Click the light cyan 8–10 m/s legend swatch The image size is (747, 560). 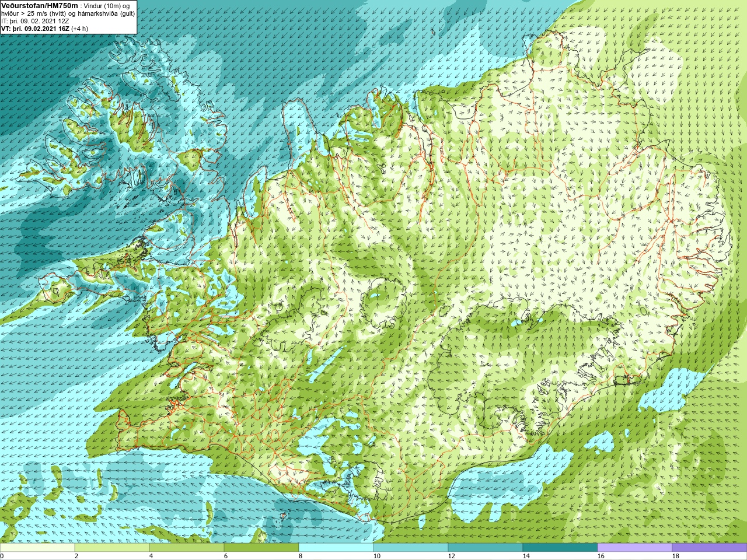click(x=336, y=548)
